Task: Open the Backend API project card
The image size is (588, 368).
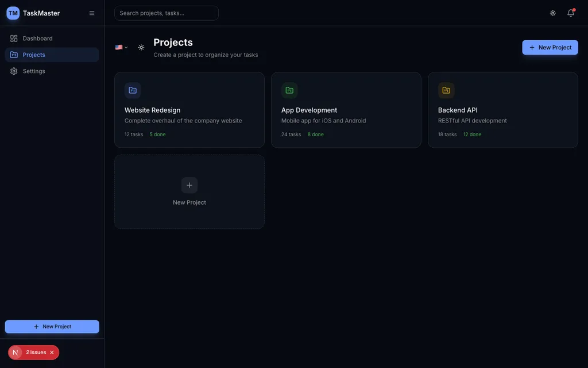Action: 503,110
